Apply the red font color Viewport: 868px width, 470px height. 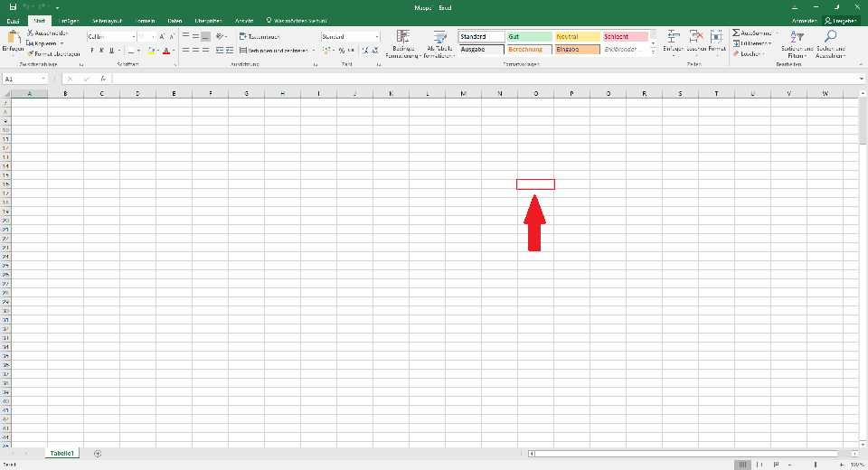click(x=166, y=51)
